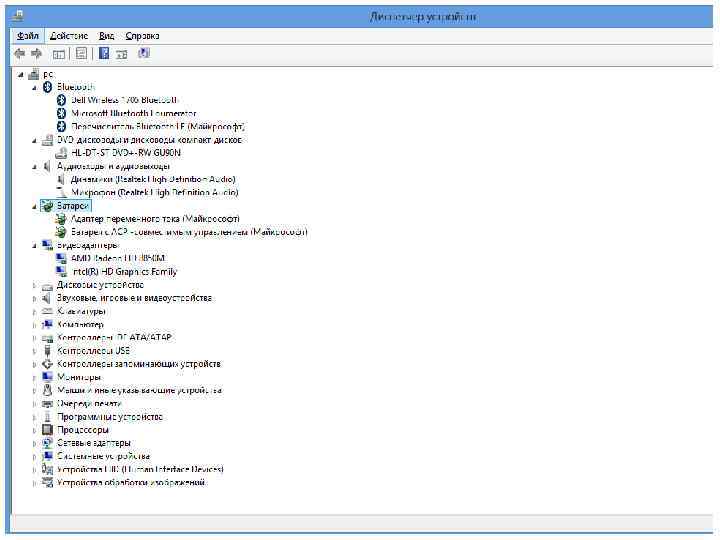Click the Dell Wireless Bluetooth device icon
This screenshot has width=720, height=540.
pos(61,100)
